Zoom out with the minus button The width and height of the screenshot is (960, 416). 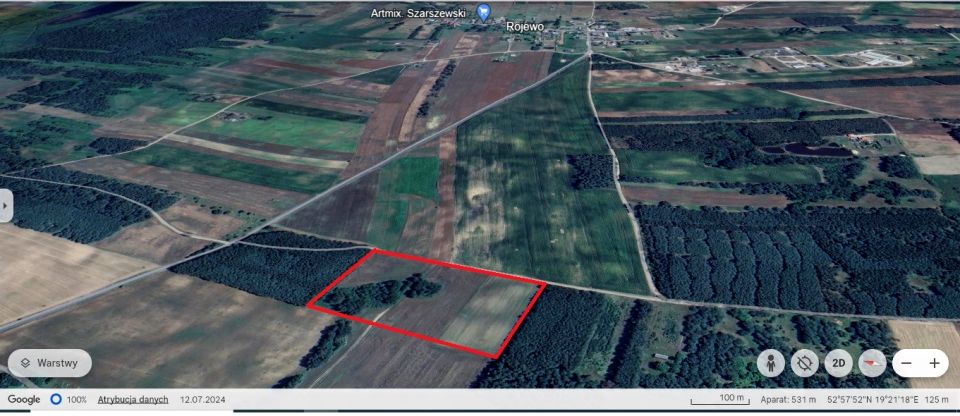coord(906,363)
